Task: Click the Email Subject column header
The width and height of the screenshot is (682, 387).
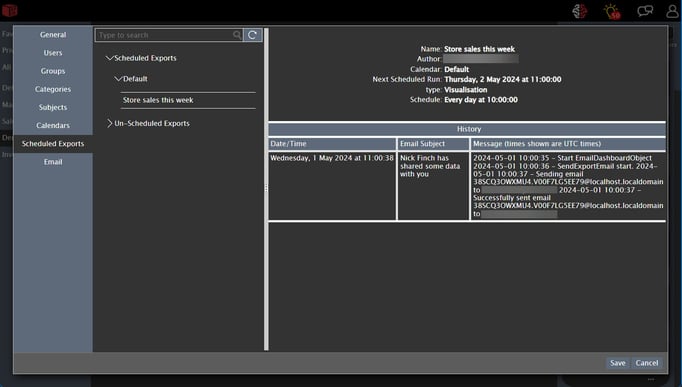Action: [x=433, y=144]
